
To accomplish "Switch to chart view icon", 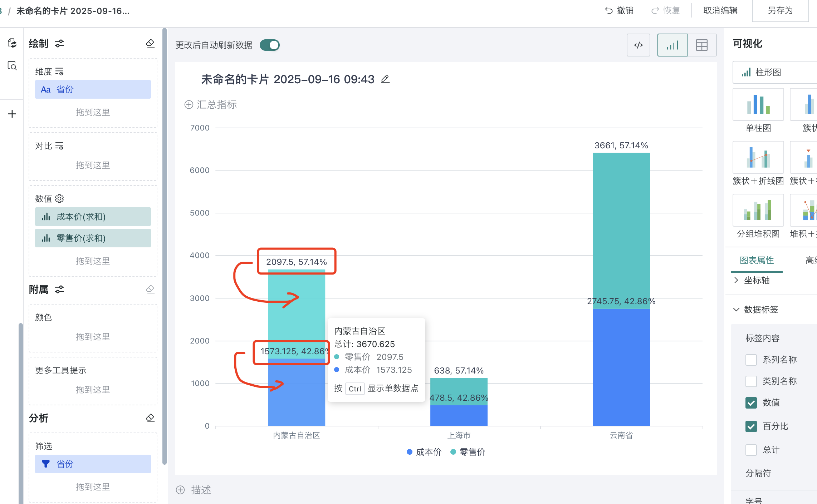I will tap(672, 45).
